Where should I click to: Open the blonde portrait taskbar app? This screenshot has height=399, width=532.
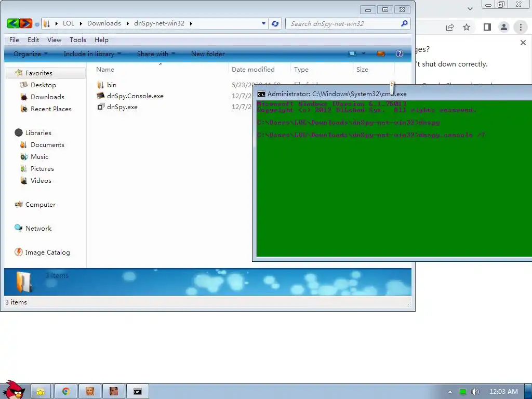90,392
